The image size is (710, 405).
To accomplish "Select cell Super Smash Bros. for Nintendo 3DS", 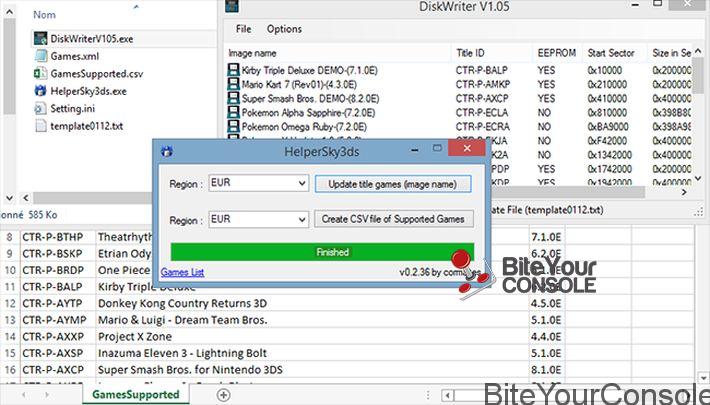I will 312,370.
